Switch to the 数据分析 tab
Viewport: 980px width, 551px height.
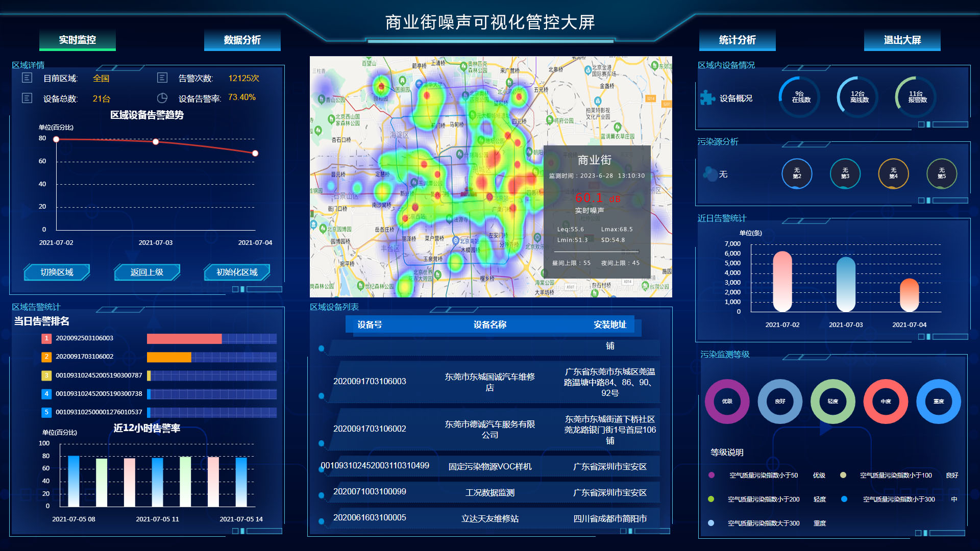(242, 40)
